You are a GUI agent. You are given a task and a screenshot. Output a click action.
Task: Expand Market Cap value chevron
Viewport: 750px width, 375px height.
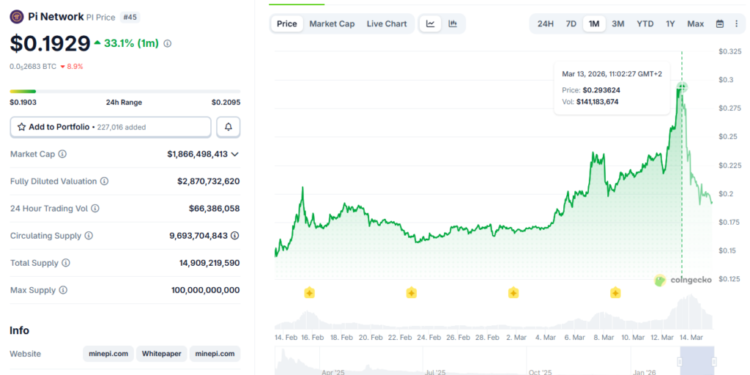click(x=235, y=154)
